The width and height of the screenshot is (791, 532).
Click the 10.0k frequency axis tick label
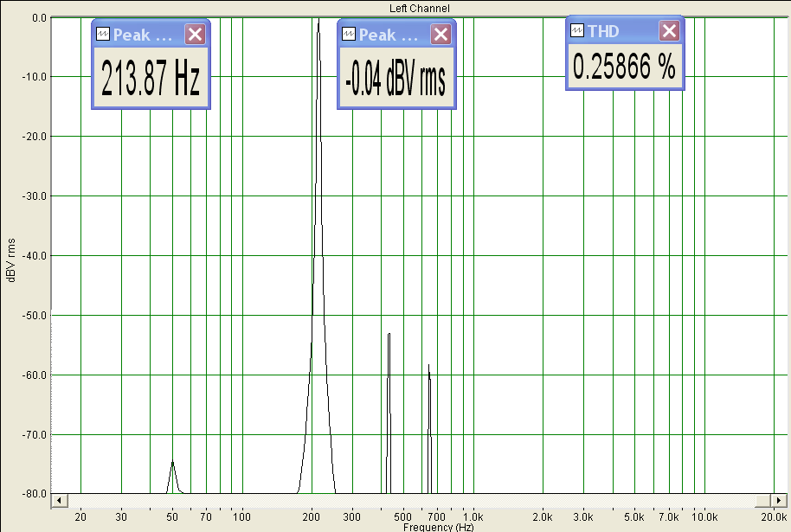[704, 517]
